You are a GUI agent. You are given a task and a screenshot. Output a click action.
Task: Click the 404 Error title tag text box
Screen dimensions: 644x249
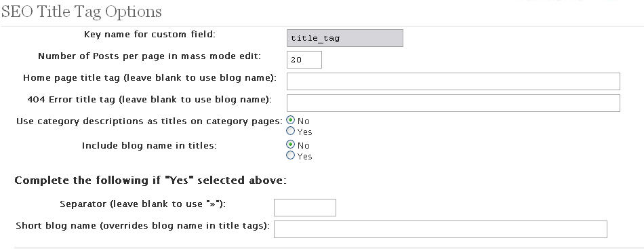tap(453, 103)
